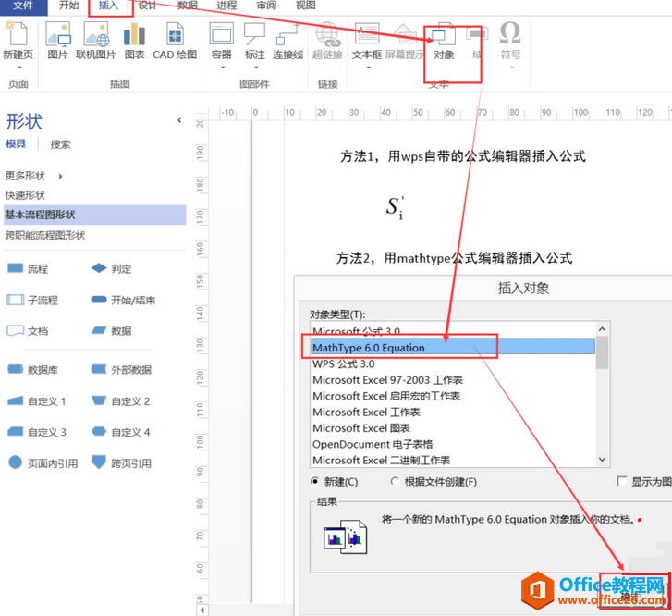672x616 pixels.
Task: Click the 对象 object icon
Action: [444, 34]
